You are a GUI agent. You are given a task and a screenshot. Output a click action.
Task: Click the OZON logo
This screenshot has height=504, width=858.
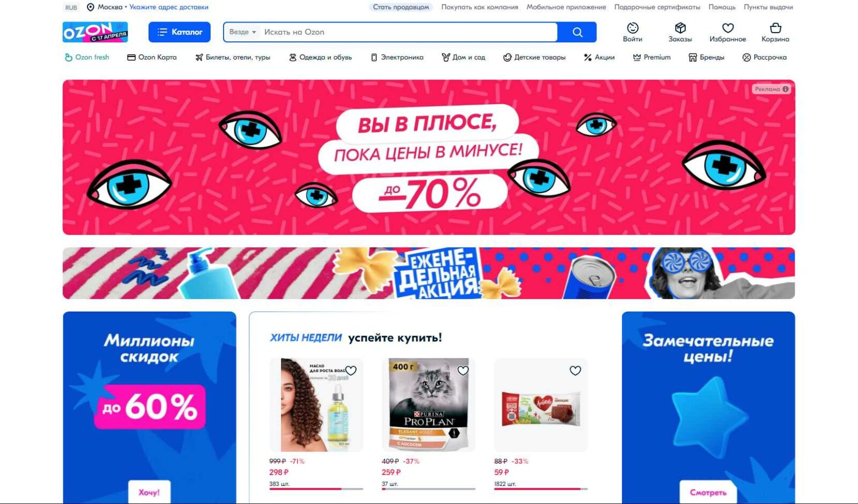[x=95, y=32]
